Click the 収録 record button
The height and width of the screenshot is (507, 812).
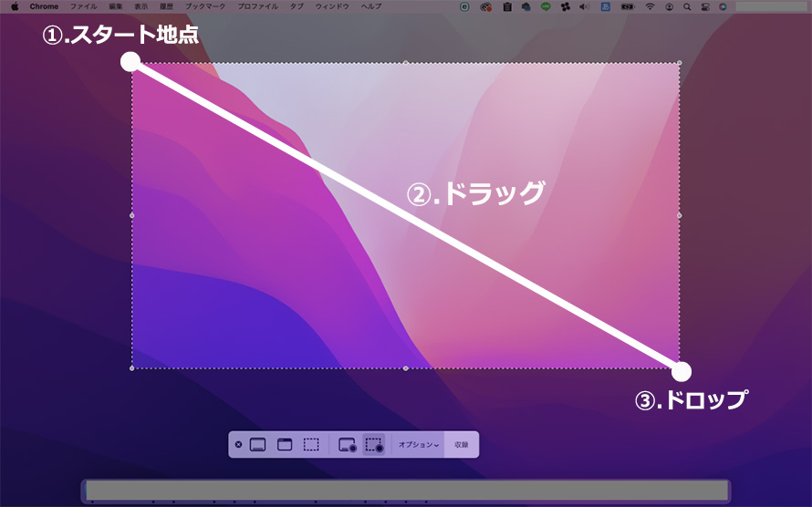click(x=462, y=445)
